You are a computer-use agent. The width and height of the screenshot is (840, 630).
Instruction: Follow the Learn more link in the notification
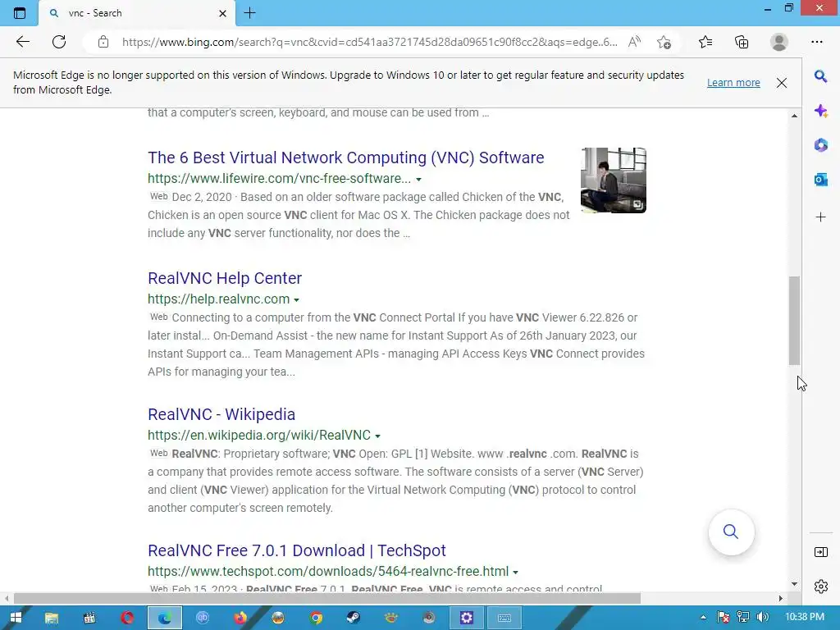coord(733,83)
